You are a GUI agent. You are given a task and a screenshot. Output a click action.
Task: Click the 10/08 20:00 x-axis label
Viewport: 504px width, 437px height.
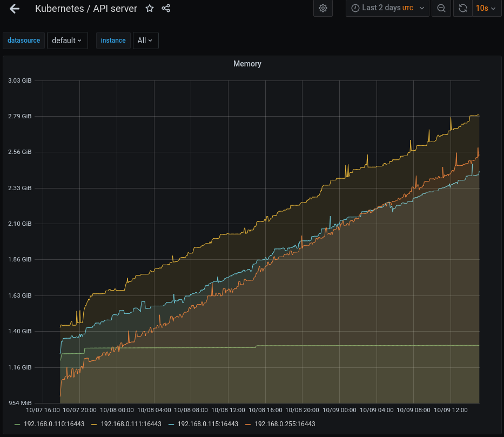coord(302,411)
